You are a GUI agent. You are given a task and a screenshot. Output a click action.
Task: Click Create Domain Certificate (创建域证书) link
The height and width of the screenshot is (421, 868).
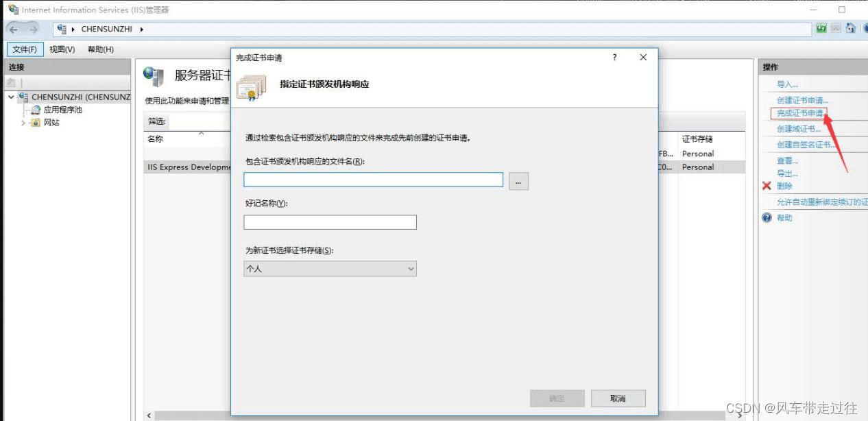pos(799,129)
